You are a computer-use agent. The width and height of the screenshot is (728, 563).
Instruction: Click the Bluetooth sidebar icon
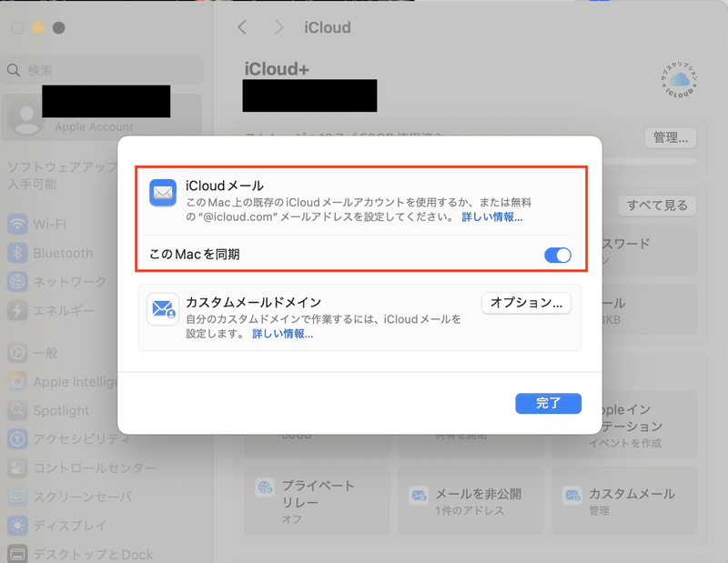pyautogui.click(x=17, y=253)
